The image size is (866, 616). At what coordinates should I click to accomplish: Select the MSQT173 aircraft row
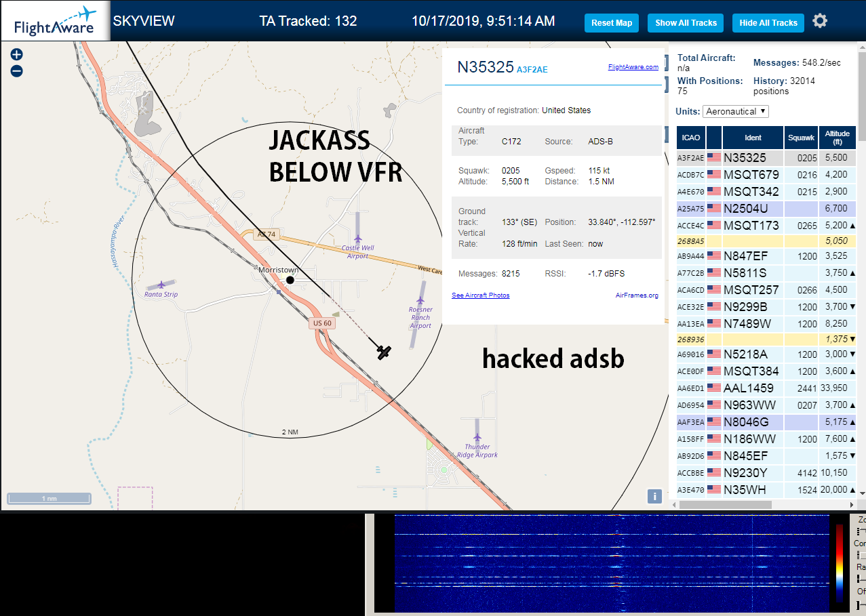click(x=766, y=225)
